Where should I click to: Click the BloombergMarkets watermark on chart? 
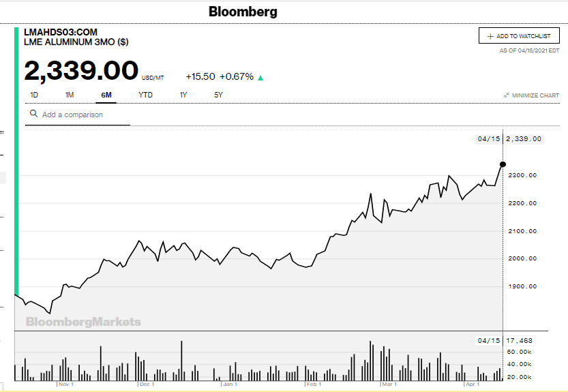coord(83,322)
